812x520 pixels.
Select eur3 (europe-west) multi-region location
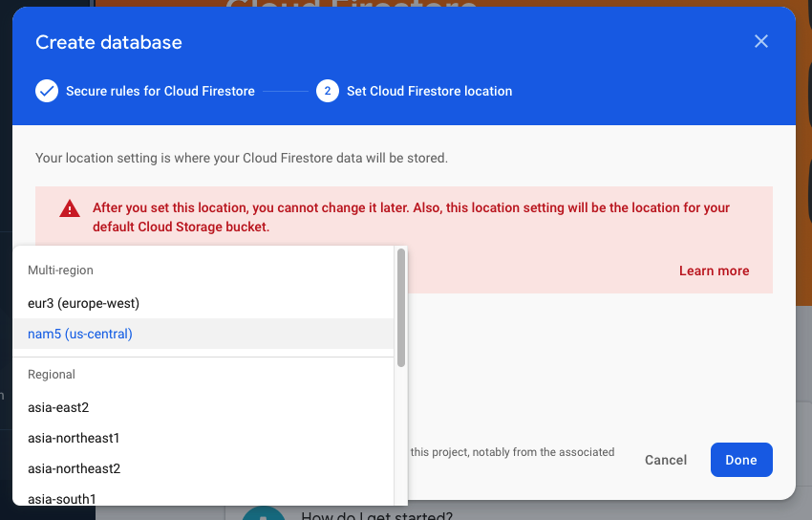[x=84, y=303]
